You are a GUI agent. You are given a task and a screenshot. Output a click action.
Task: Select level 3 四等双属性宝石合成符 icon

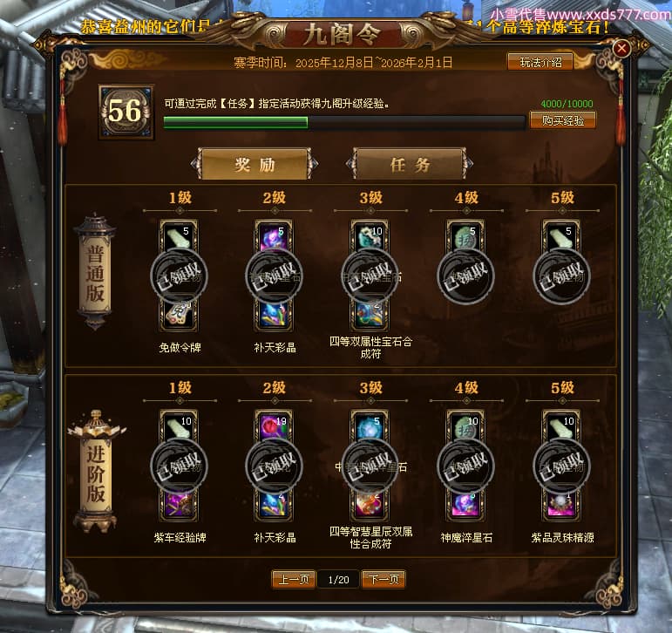click(370, 316)
